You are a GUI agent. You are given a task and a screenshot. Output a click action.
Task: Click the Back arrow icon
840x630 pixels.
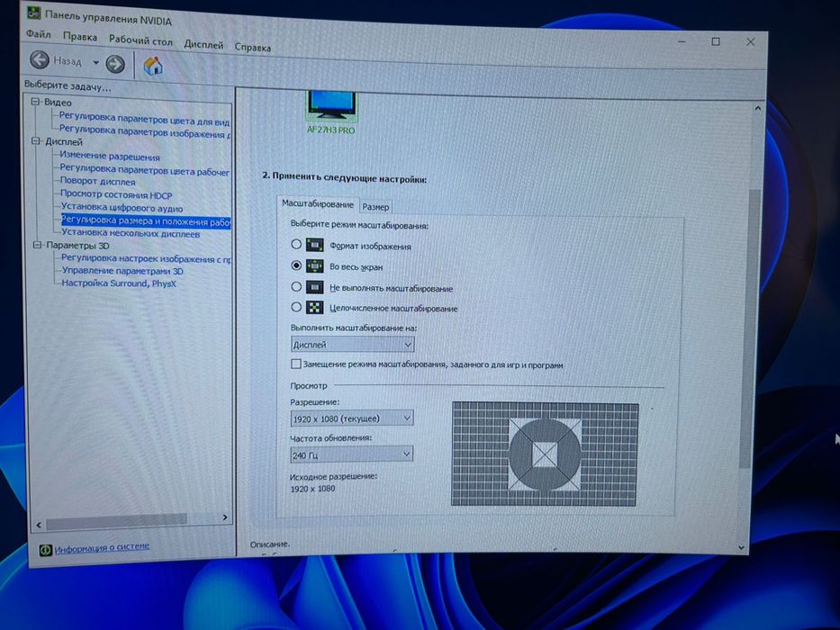[40, 59]
